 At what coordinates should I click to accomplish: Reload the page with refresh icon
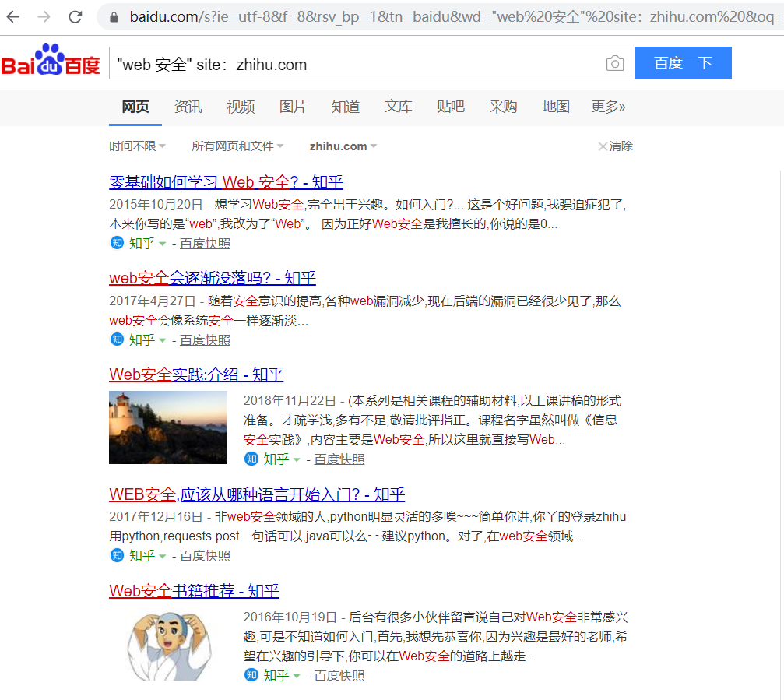(x=75, y=17)
